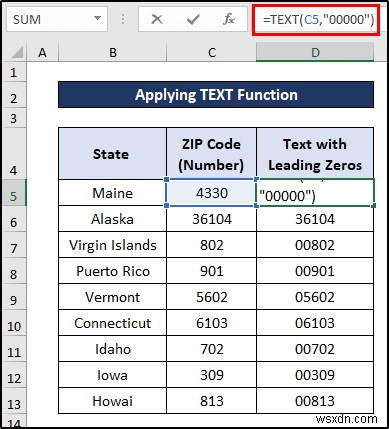Image resolution: width=389 pixels, height=429 pixels.
Task: Click the cell containing 309
Action: pos(212,375)
